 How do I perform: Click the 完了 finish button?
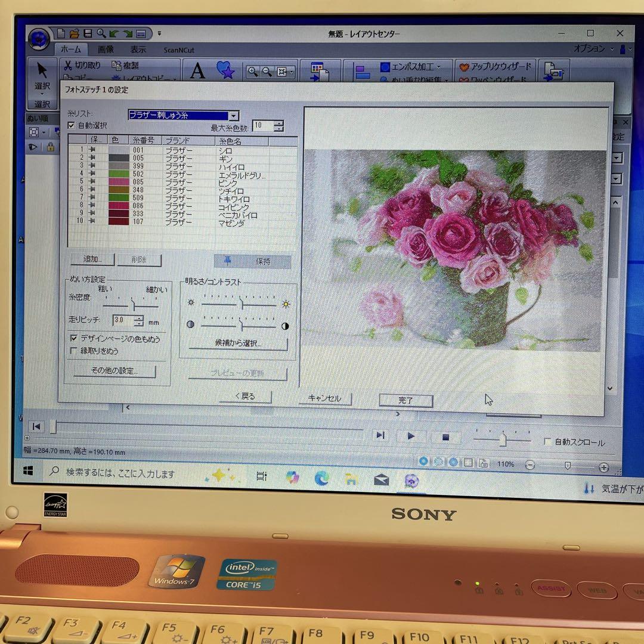(406, 400)
